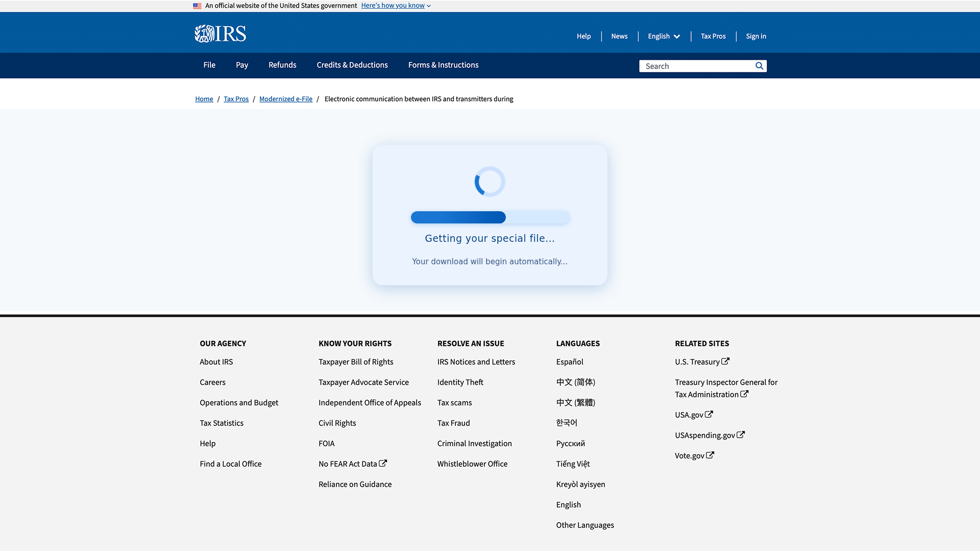Go to Tax Pros in header
This screenshot has height=551, width=980.
pyautogui.click(x=713, y=36)
